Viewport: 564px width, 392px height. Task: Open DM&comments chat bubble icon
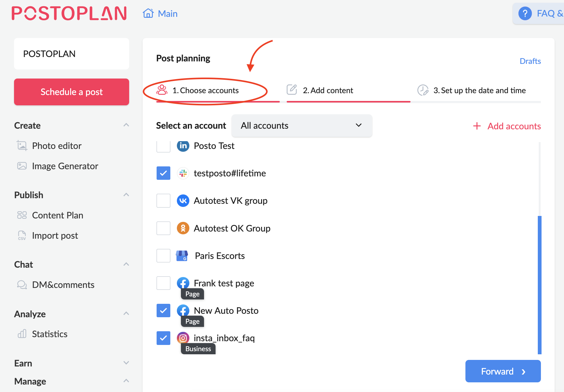pos(22,285)
